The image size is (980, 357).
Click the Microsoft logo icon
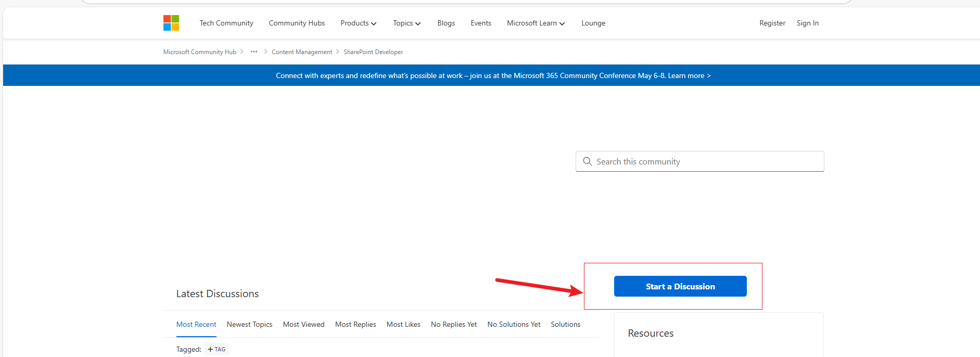(x=171, y=23)
